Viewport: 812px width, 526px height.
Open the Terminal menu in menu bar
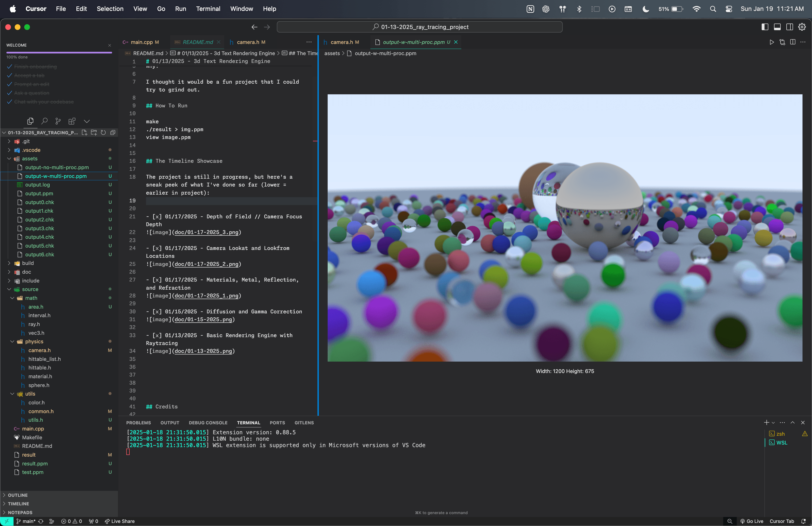208,9
